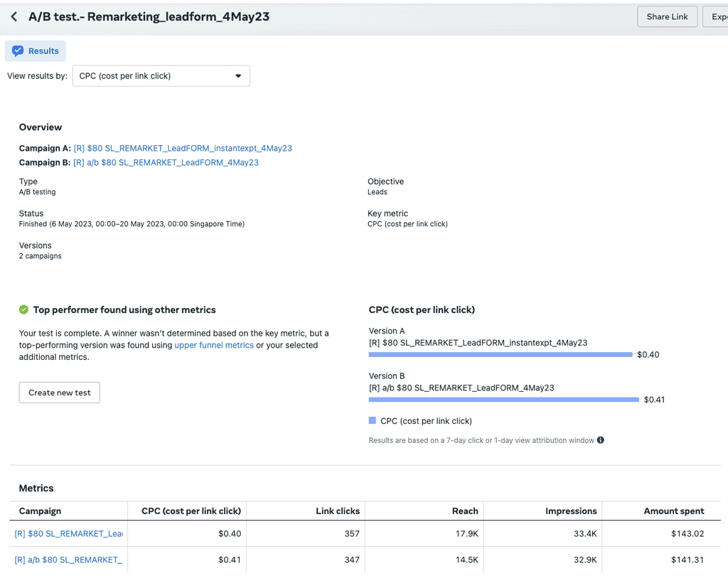Select the Results tab

click(36, 51)
